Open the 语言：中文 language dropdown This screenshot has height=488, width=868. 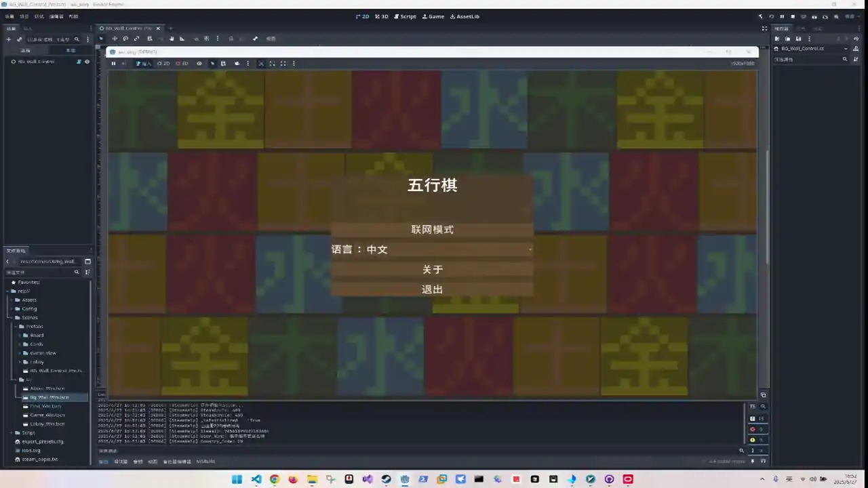click(432, 249)
